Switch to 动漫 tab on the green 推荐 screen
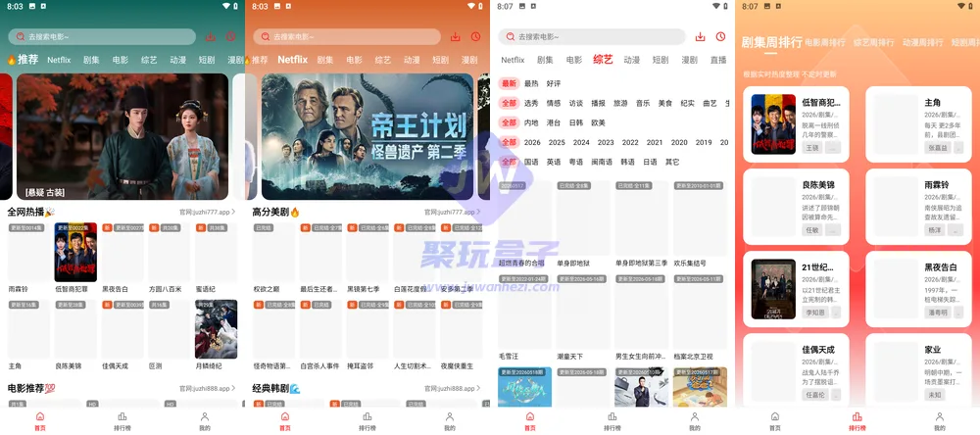This screenshot has width=980, height=435. tap(178, 60)
